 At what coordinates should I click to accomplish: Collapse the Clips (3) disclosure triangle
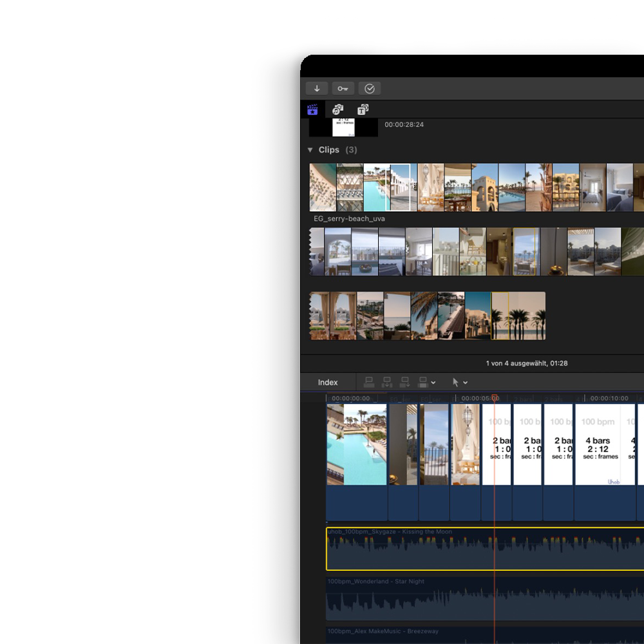point(310,150)
